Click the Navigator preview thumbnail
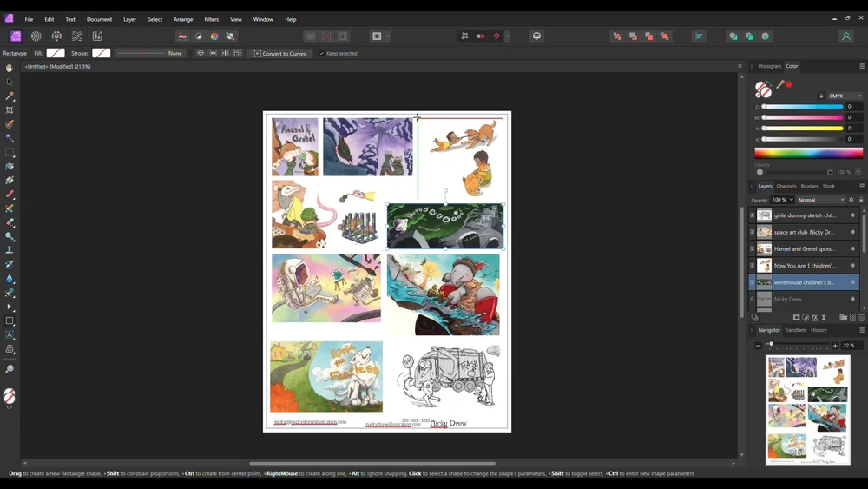Image resolution: width=868 pixels, height=489 pixels. [807, 409]
